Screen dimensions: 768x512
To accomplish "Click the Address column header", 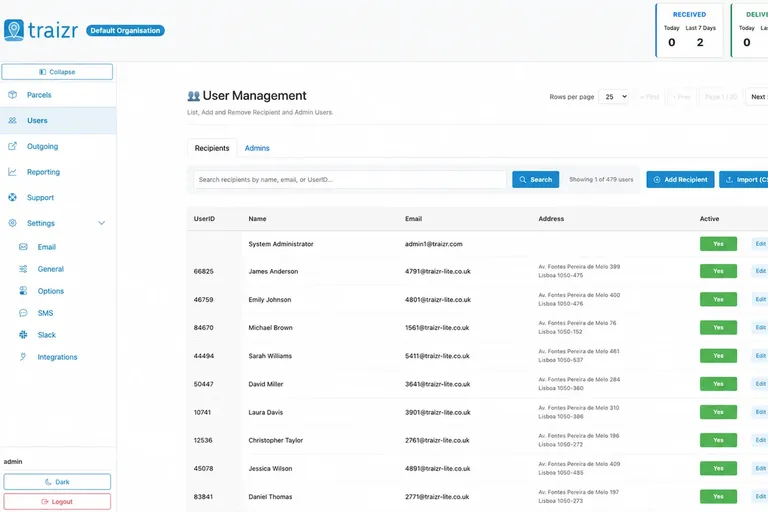I will (x=551, y=219).
